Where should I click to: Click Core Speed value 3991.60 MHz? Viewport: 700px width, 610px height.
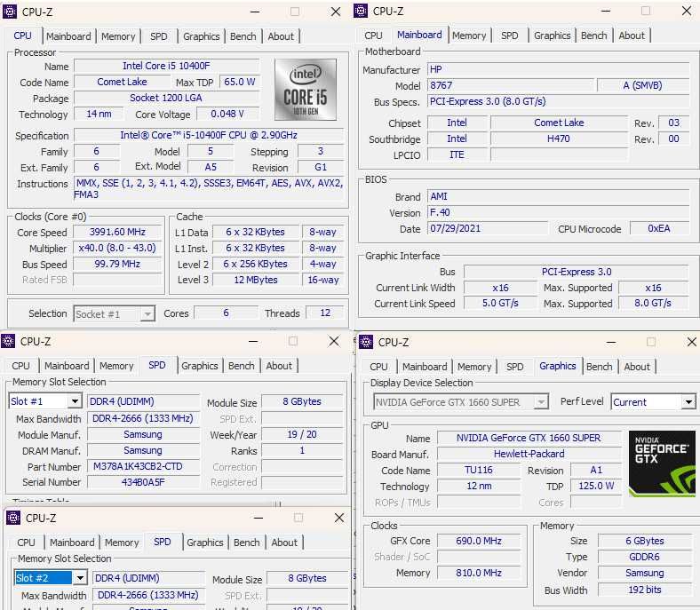pos(117,232)
